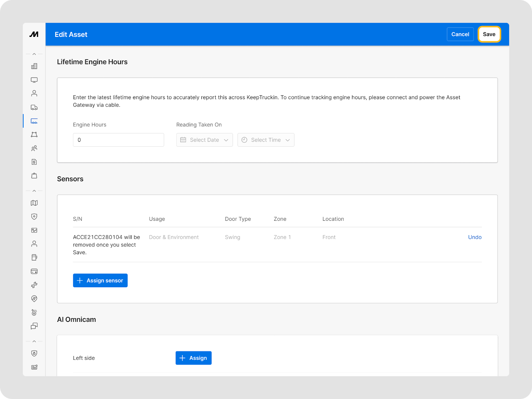Click the Motive logo in the sidebar
This screenshot has width=532, height=399.
tap(34, 34)
